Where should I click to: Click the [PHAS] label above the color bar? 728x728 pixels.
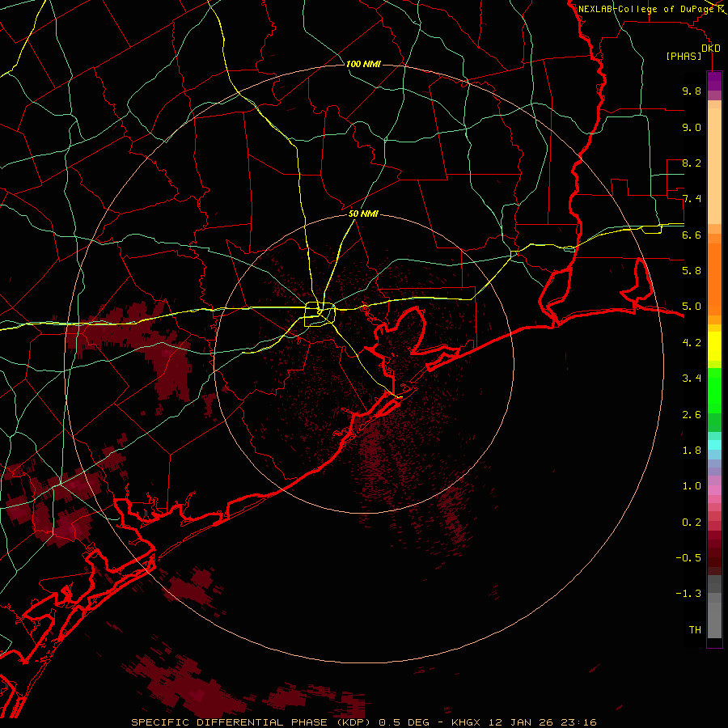click(684, 57)
